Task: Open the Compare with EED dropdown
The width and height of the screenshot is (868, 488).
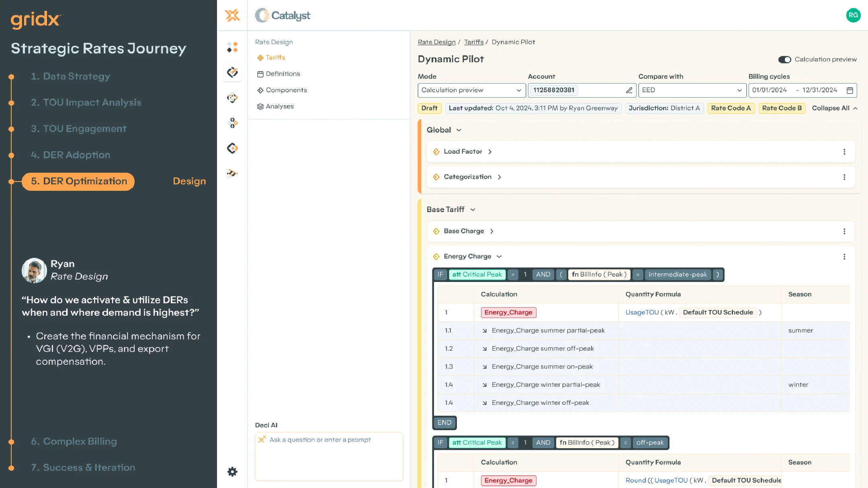Action: (692, 90)
